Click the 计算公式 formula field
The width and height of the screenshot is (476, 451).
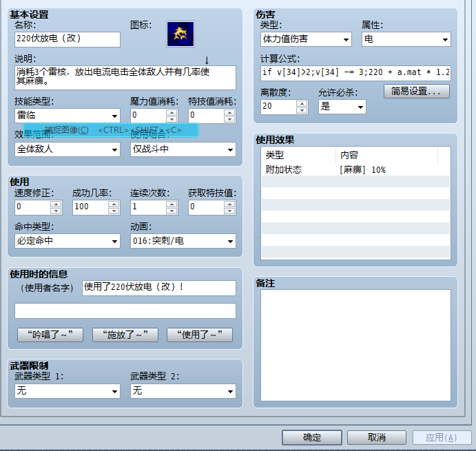pos(355,73)
